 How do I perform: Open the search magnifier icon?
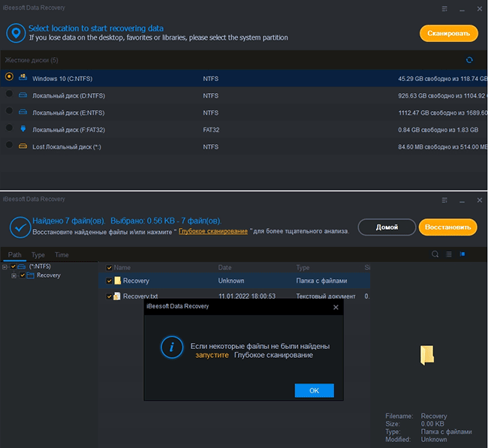435,254
